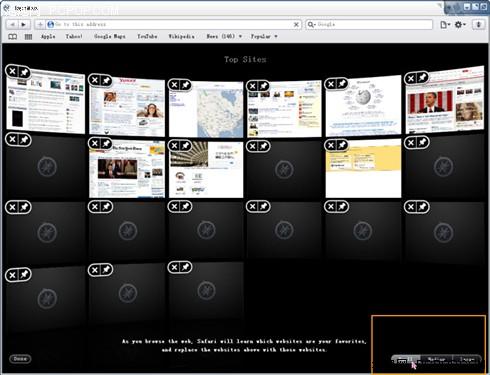The image size is (490, 375).
Task: Open the Obama news site thumbnail
Action: pos(445,100)
